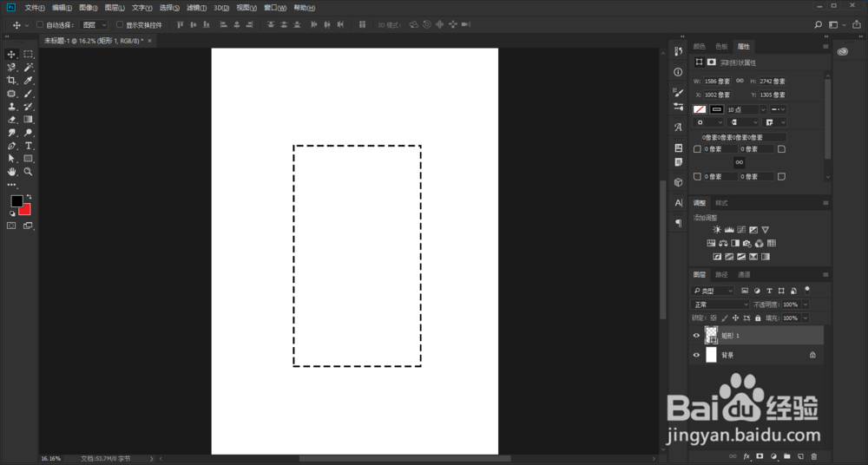868x465 pixels.
Task: Select the Crop tool
Action: 11,81
